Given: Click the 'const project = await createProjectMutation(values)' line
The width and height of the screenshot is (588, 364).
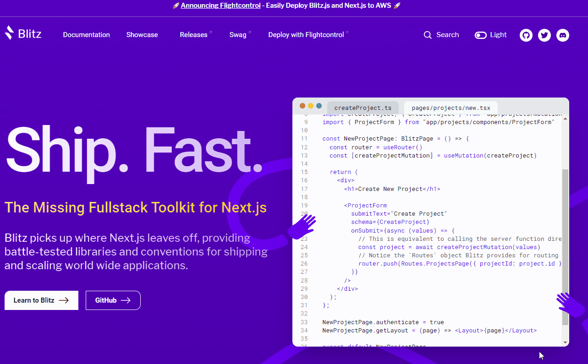Looking at the screenshot, I should click(x=449, y=247).
